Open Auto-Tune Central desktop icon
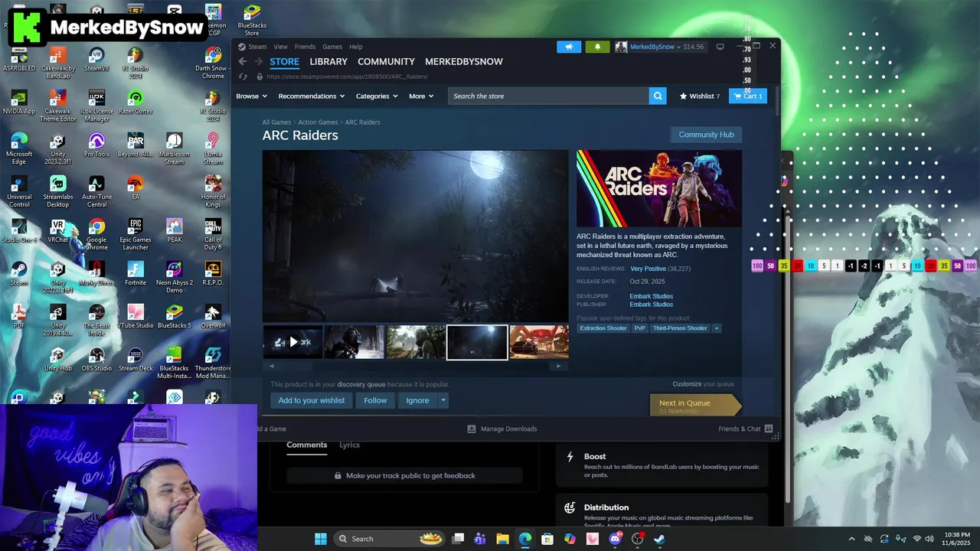Viewport: 980px width, 551px height. click(x=96, y=191)
